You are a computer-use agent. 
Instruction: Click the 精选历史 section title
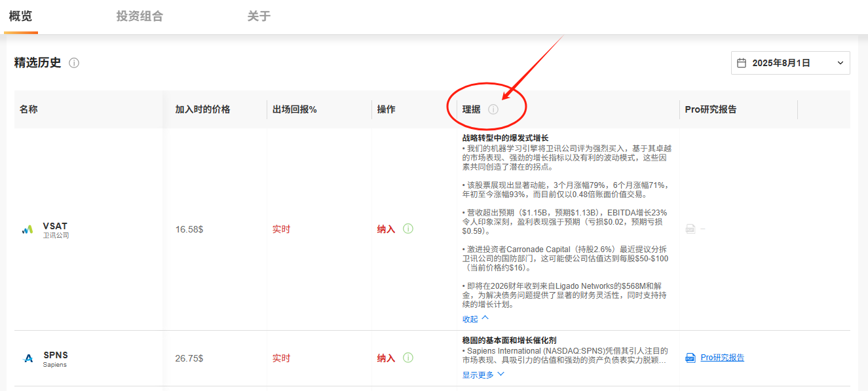[x=38, y=63]
